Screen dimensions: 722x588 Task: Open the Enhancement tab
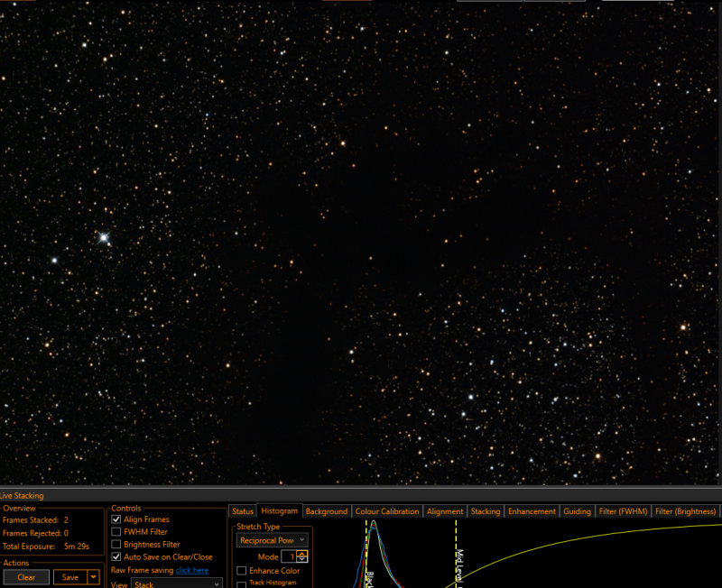(x=532, y=511)
